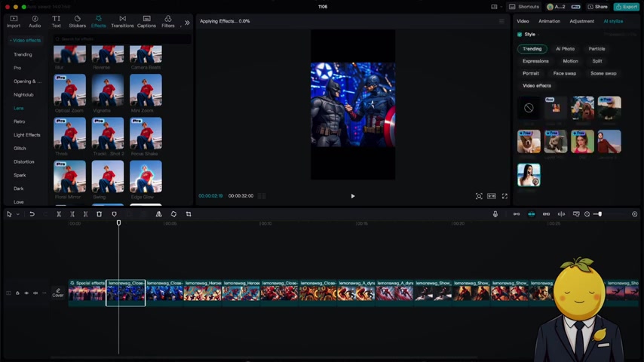Click the playhead marker on timeline ruler
The height and width of the screenshot is (362, 644).
point(118,222)
